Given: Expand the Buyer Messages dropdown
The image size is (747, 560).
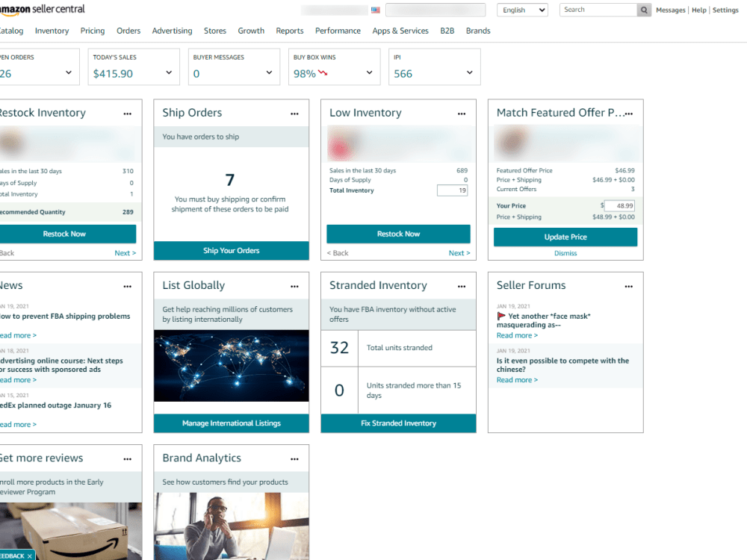Looking at the screenshot, I should [269, 72].
